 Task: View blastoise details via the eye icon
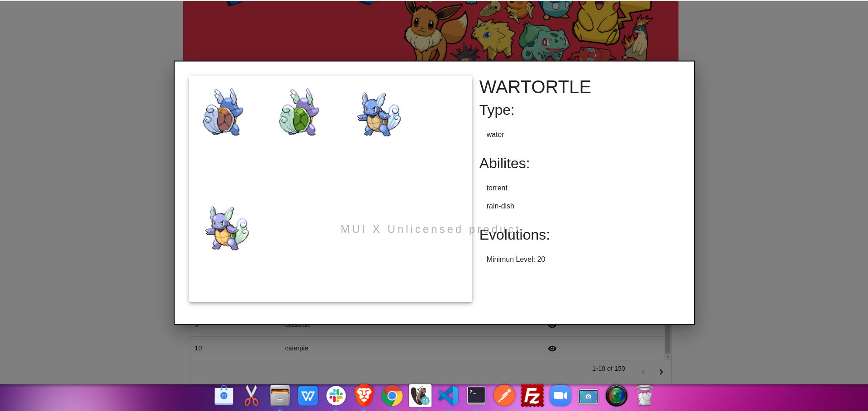coord(552,325)
